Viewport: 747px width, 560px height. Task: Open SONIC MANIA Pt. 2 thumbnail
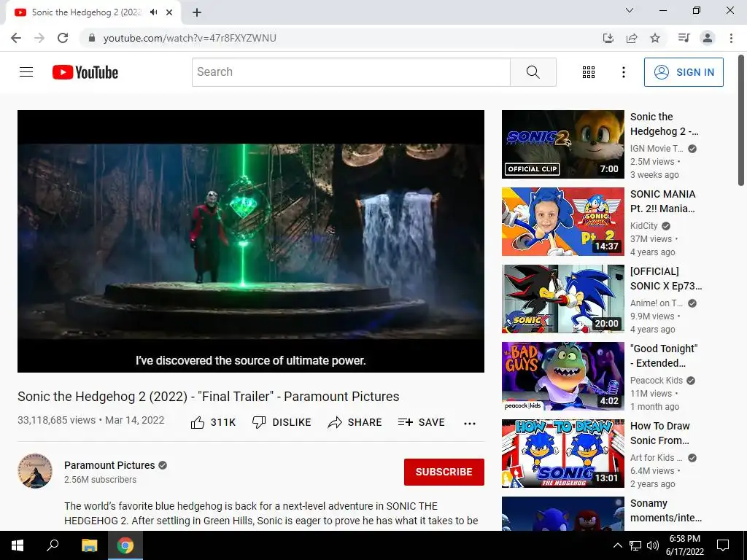562,222
